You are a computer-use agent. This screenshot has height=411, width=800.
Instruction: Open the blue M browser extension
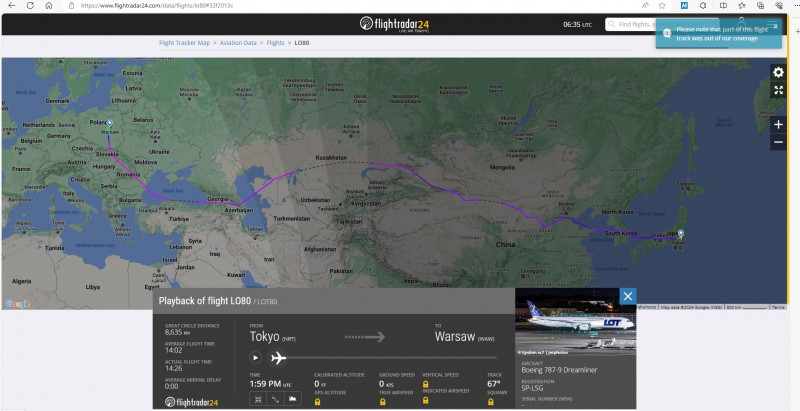(x=685, y=6)
